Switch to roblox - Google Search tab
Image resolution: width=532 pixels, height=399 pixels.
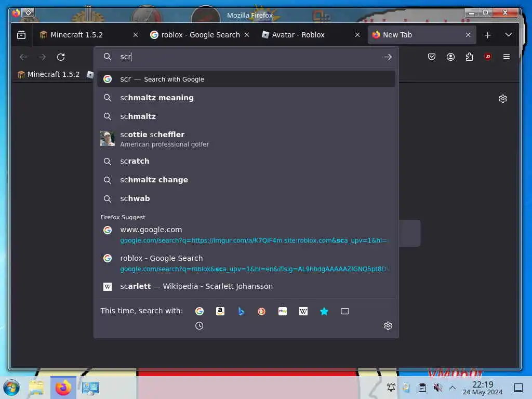click(x=200, y=35)
